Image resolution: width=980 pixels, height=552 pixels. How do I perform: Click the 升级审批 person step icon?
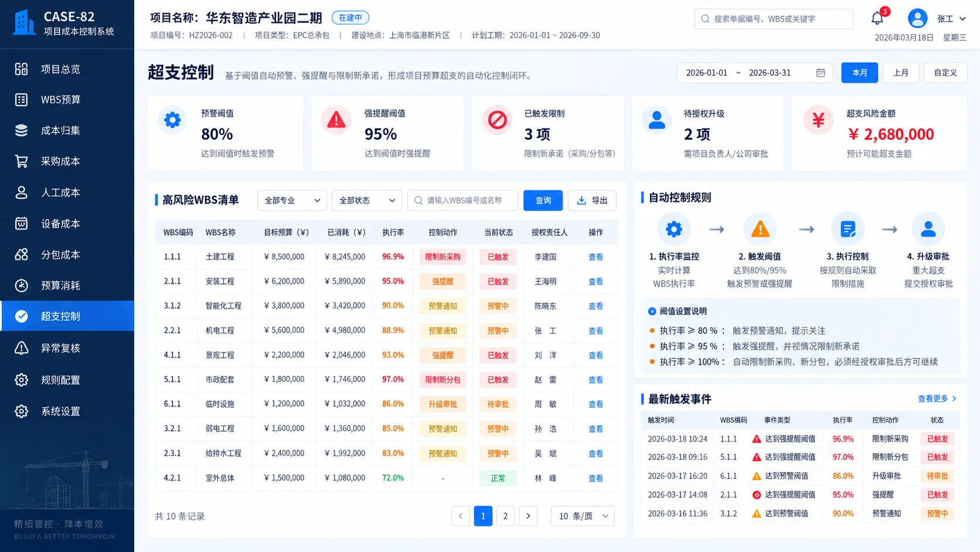point(928,229)
